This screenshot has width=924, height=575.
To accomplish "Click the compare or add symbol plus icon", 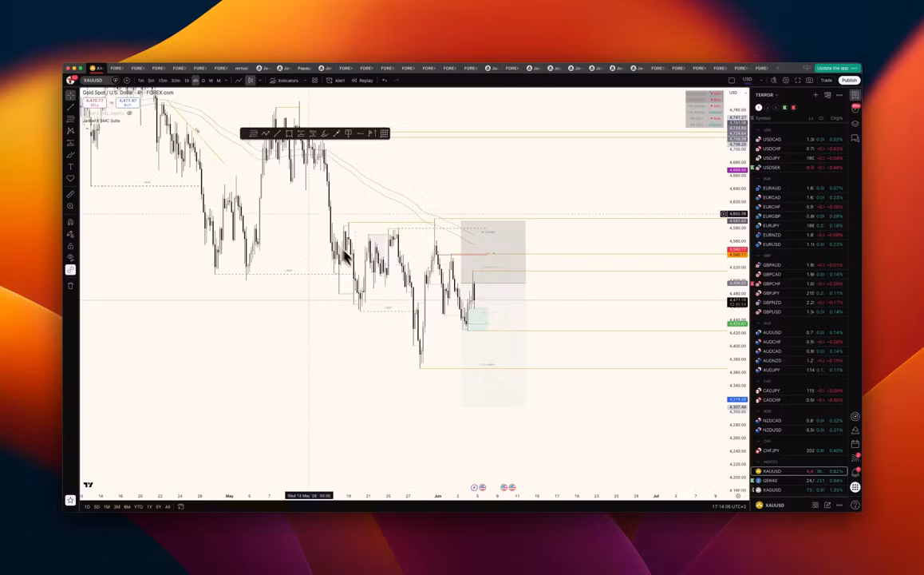I will 127,80.
